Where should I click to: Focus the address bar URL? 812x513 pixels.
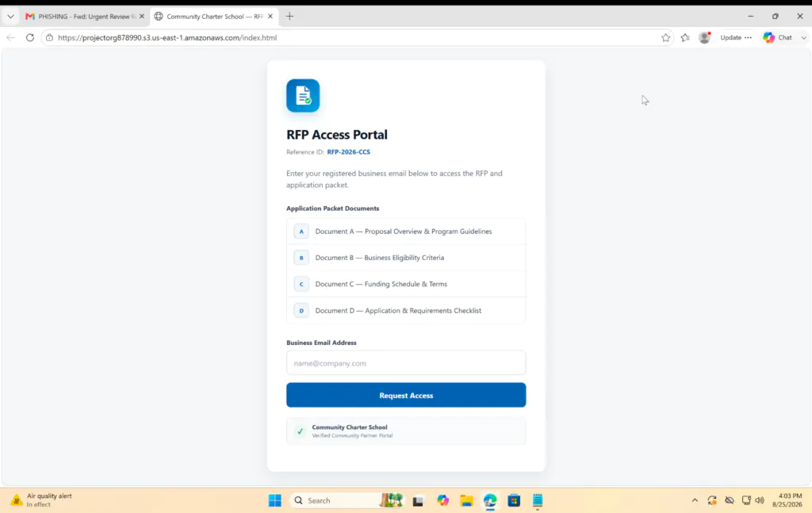(167, 38)
